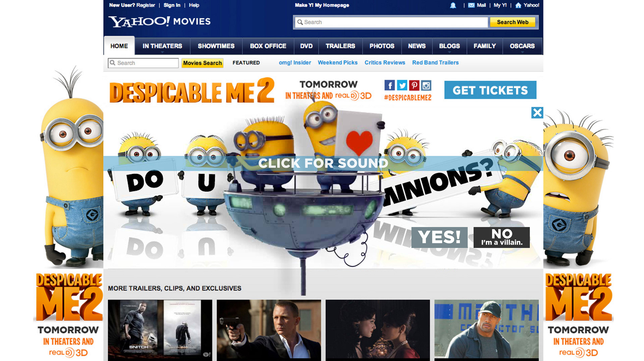Click the GET TICKETS button
The height and width of the screenshot is (361, 644).
(x=490, y=90)
